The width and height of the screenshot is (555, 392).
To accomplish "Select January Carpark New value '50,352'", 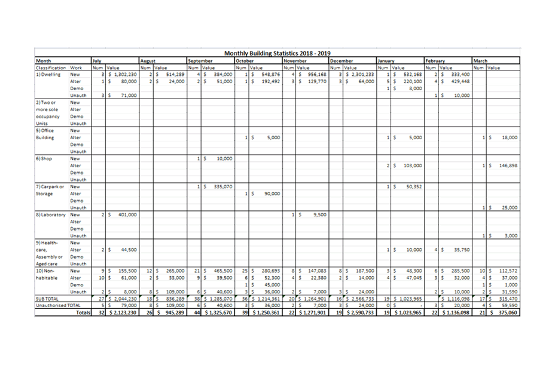I will coord(414,186).
